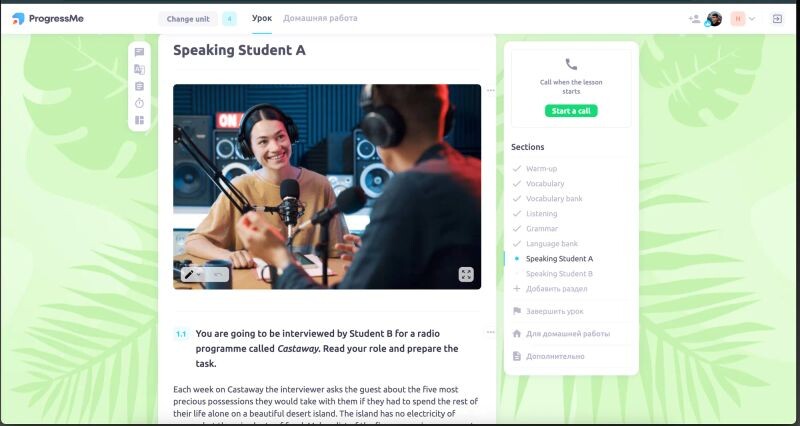Open the chat icon in left toolbar
Screen dimensions: 800x426
pos(139,52)
